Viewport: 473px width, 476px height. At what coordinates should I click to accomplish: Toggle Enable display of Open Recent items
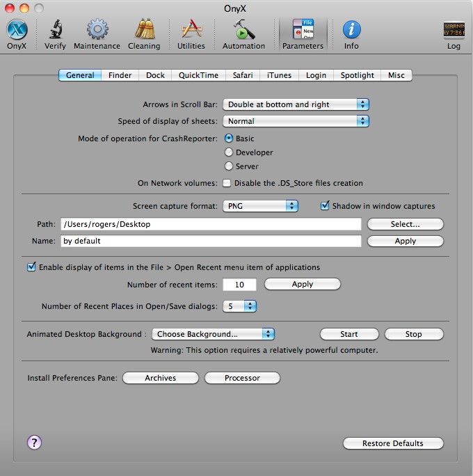(31, 267)
